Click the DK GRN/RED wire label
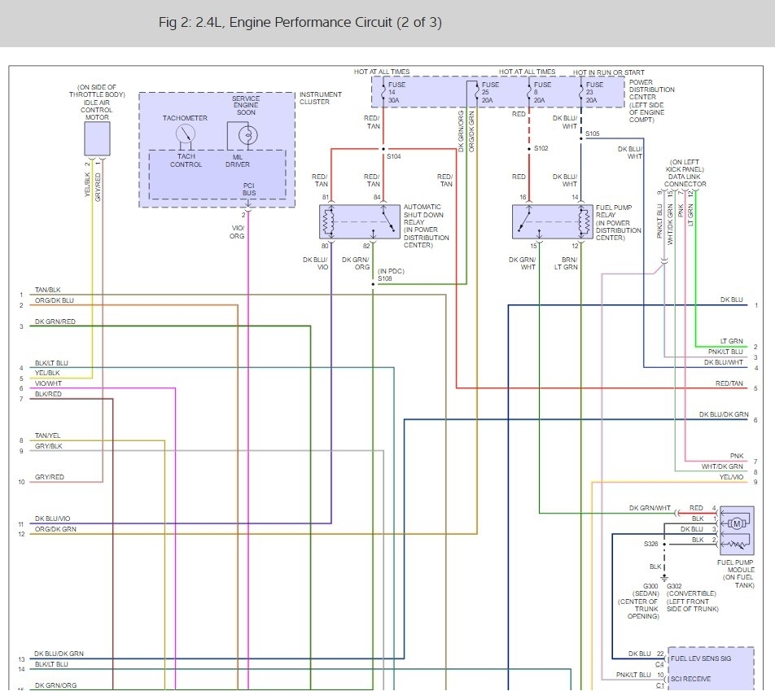Screen dimensions: 775x700 click(55, 322)
